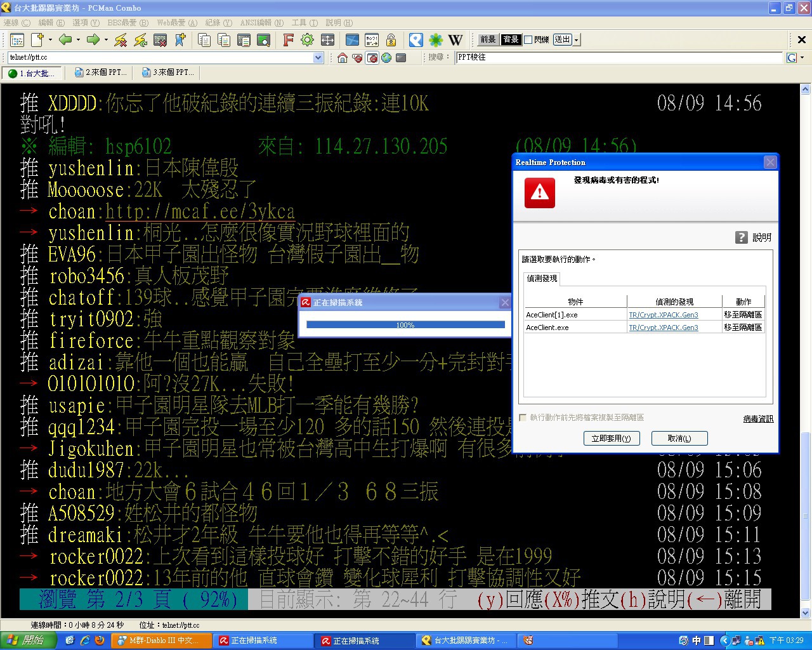Pick the 前景 foreground color swatch
812x650 pixels.
(488, 40)
